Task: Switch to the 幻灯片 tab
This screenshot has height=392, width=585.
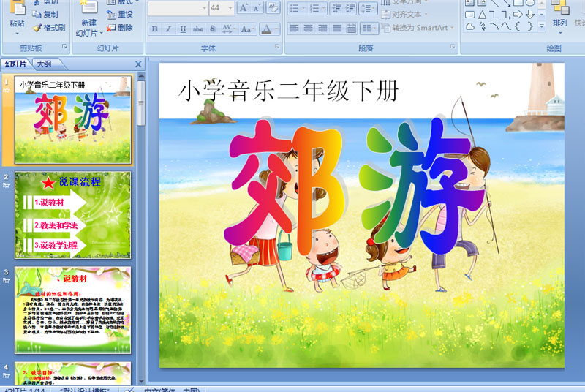Action: [15, 64]
